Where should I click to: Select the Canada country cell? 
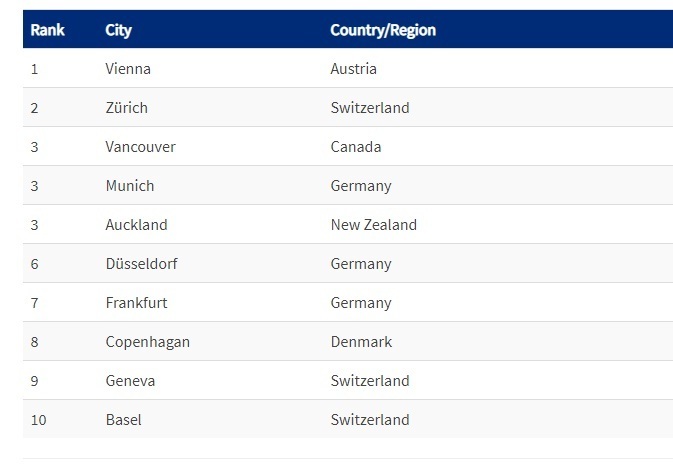click(356, 147)
